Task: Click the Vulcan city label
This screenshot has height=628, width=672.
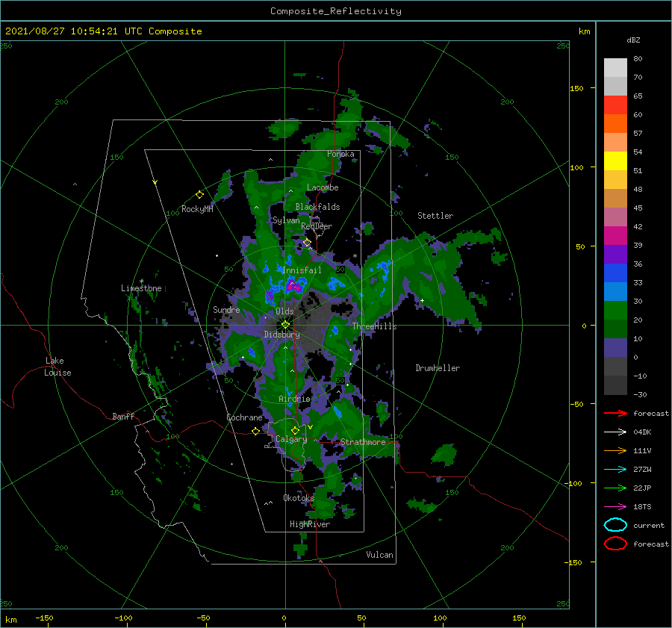Action: (x=379, y=555)
